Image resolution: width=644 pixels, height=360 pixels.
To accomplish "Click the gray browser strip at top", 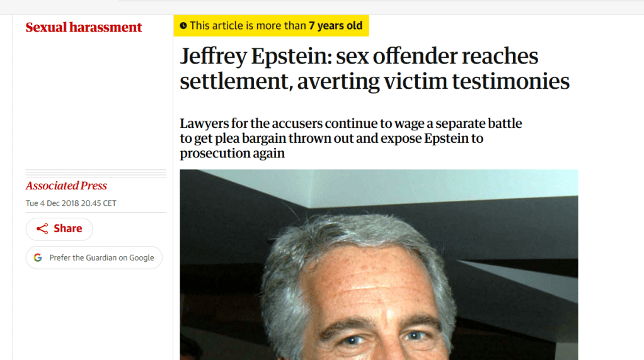I will coord(378,6).
